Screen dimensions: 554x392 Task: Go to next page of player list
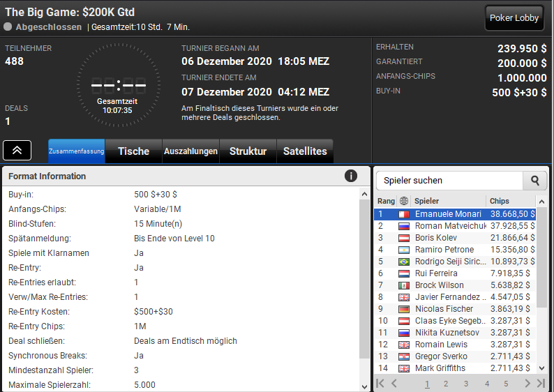527,383
